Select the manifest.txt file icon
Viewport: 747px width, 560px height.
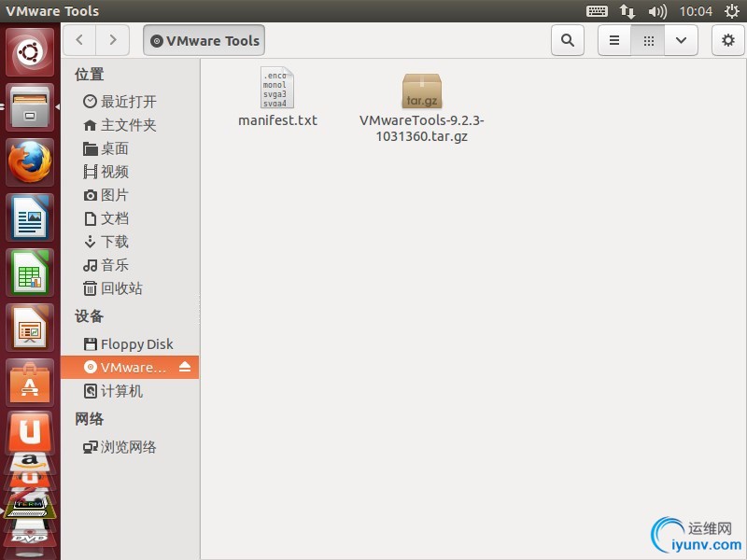277,87
